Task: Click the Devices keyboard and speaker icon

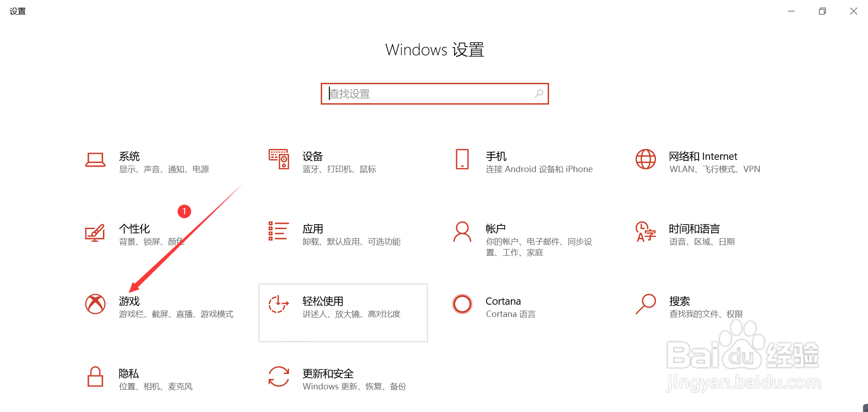Action: (x=279, y=159)
